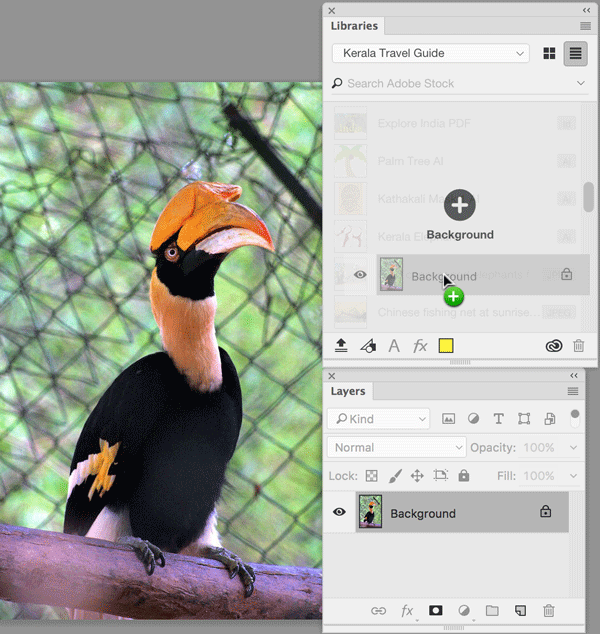
Task: Click the Background layer lock icon
Action: [546, 511]
